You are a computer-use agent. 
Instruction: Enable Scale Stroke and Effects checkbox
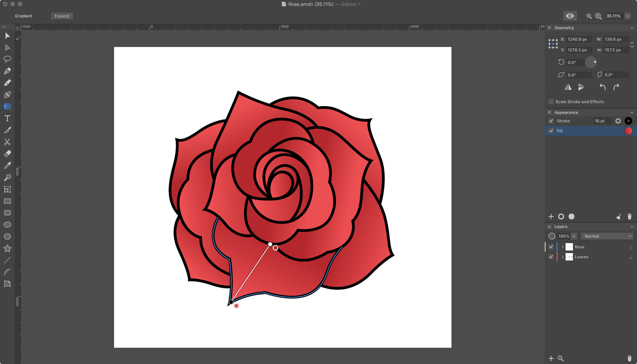point(551,102)
